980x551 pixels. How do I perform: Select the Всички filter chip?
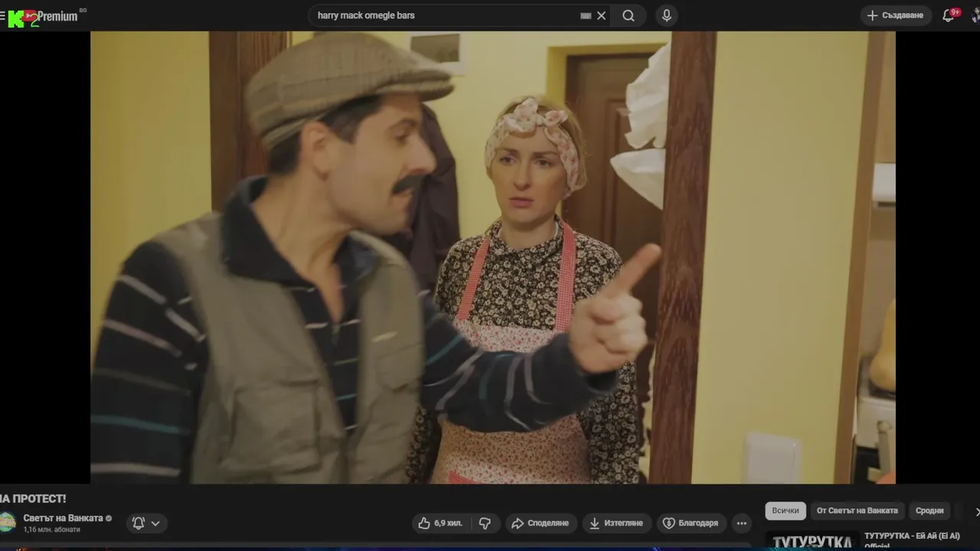(x=786, y=510)
